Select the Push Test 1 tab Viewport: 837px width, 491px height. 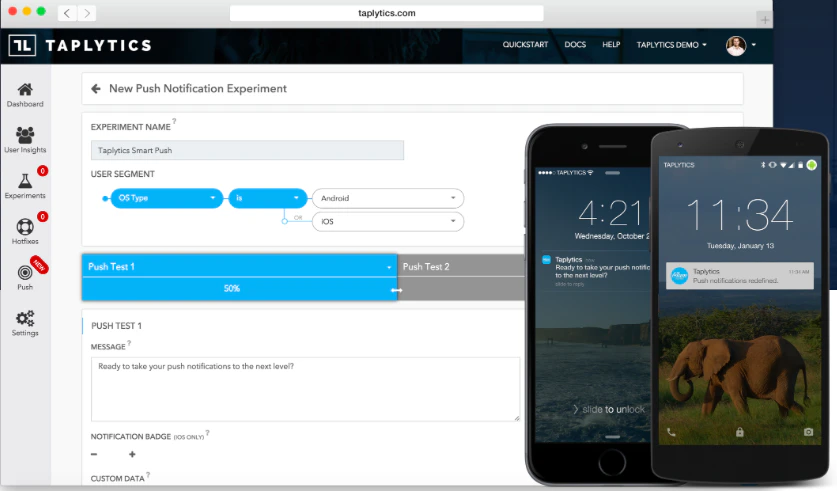click(239, 266)
